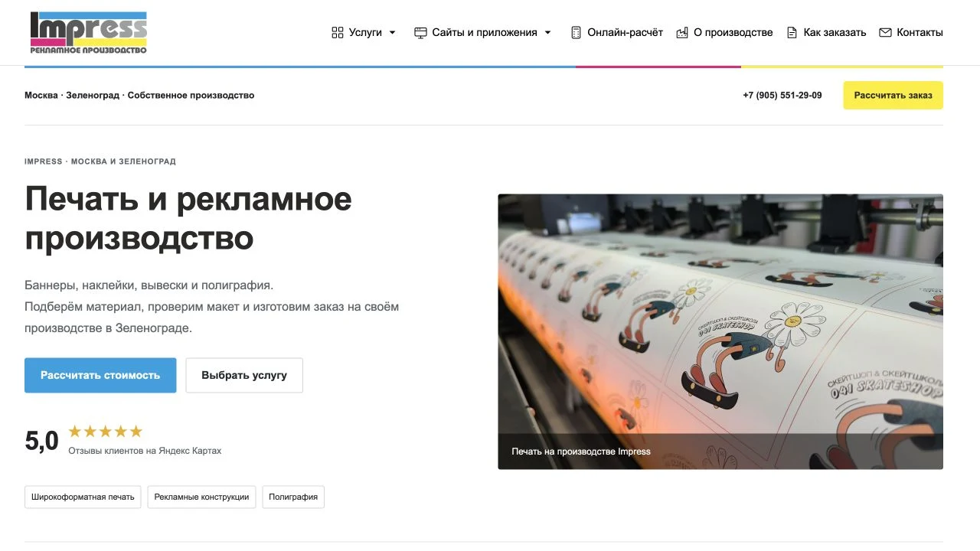Click the grid icon beside Услуги

coord(338,33)
